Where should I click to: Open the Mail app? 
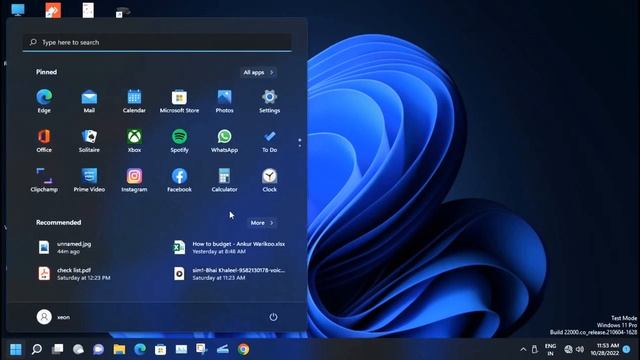(x=89, y=101)
